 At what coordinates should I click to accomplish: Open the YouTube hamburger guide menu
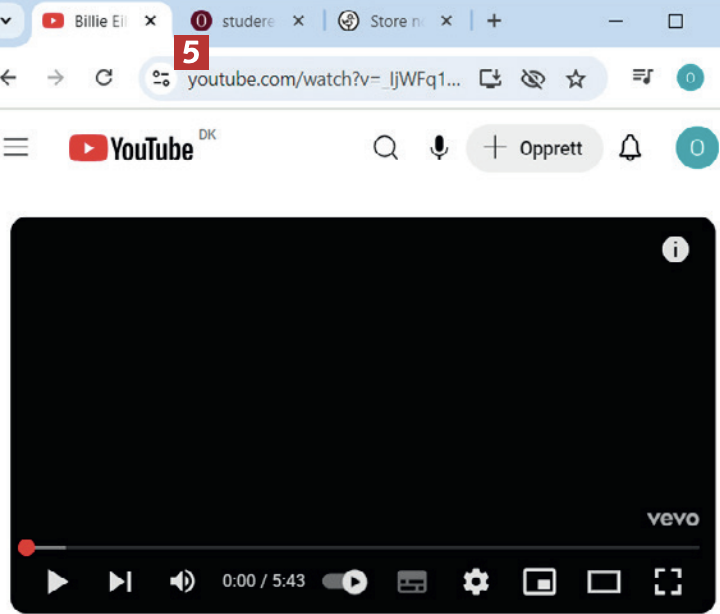click(16, 147)
